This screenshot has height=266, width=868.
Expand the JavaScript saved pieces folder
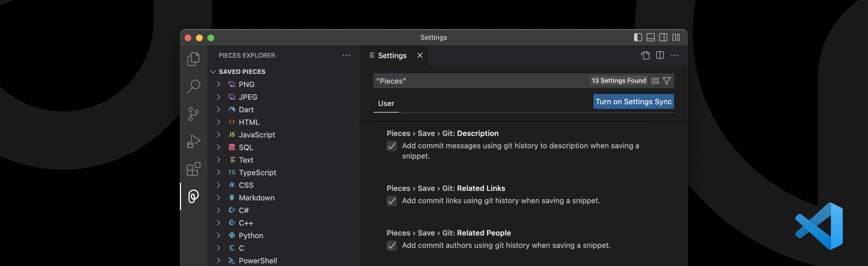pyautogui.click(x=218, y=135)
